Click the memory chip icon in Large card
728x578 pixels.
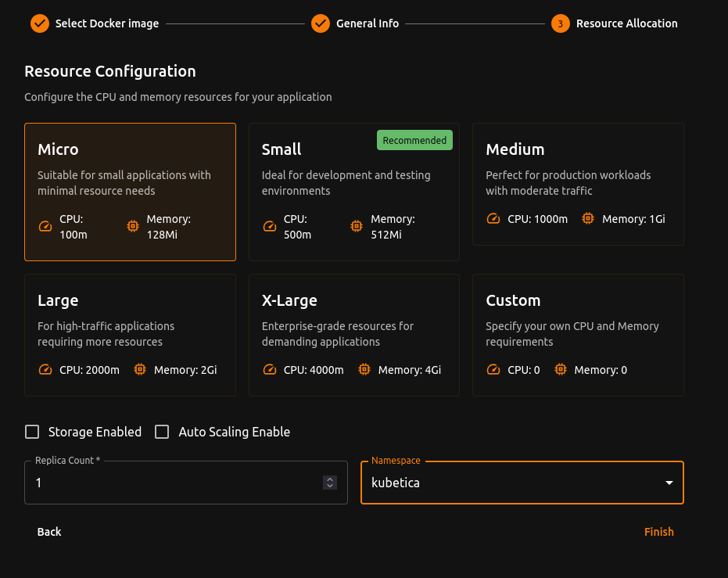140,369
